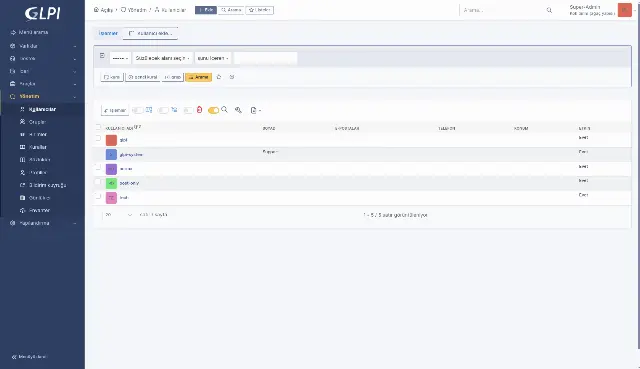The height and width of the screenshot is (369, 640).
Task: Expand the Araçlar sidebar menu
Action: coord(42,84)
